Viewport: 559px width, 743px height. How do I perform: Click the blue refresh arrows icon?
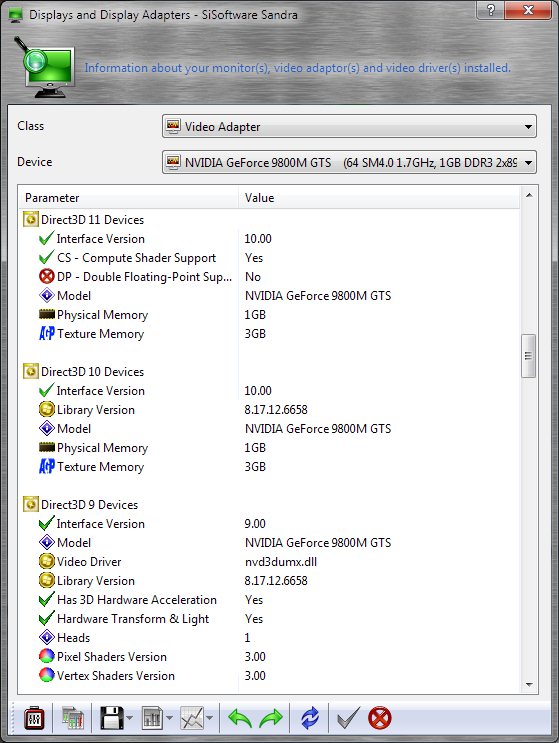pyautogui.click(x=310, y=718)
